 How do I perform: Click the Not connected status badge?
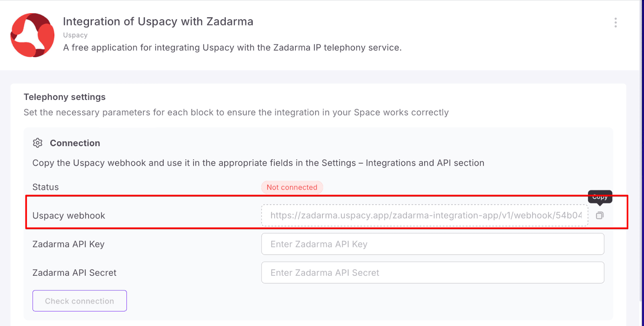tap(292, 187)
